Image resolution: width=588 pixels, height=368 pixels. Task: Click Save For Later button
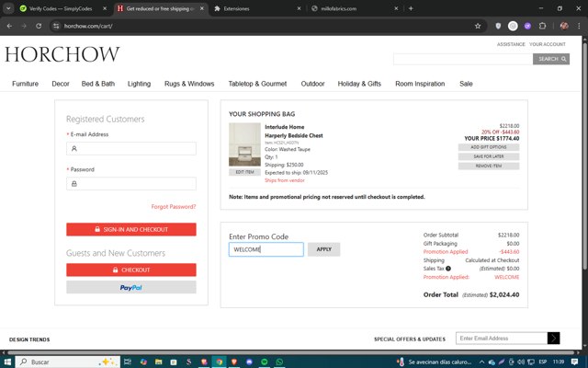[x=489, y=156]
